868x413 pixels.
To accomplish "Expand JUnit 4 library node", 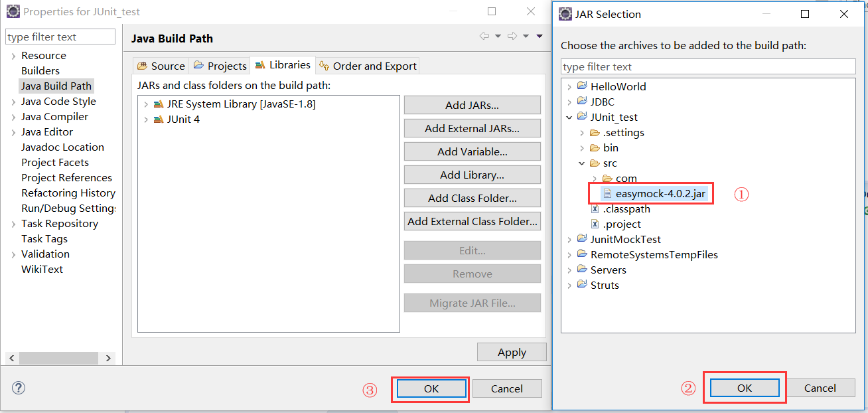I will pos(146,120).
